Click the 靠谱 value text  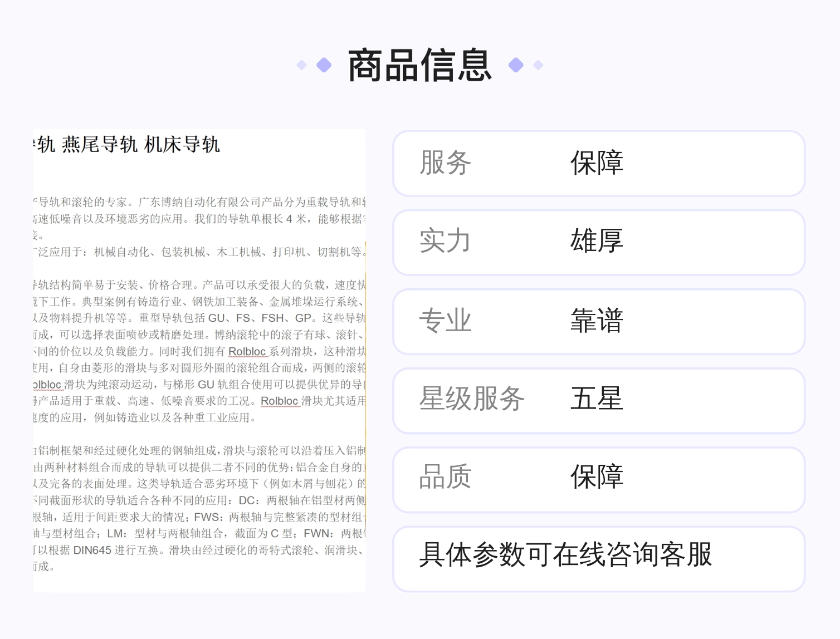[597, 321]
